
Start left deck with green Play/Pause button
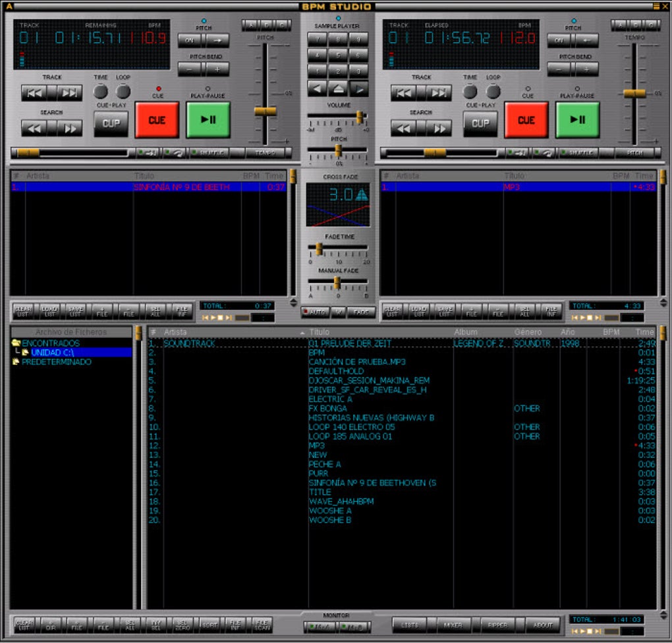coord(208,120)
